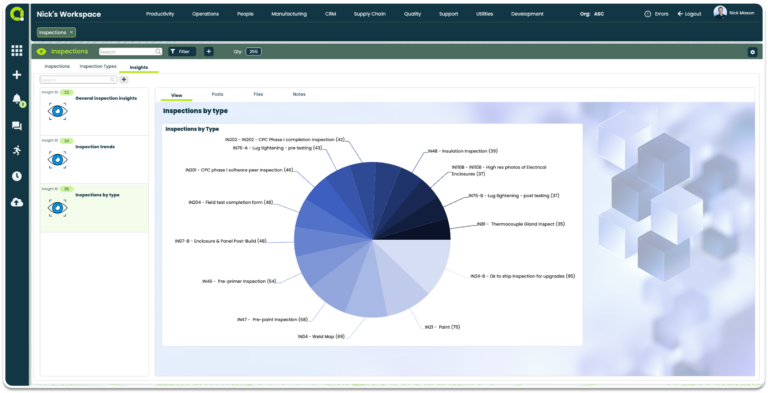This screenshot has width=768, height=393.
Task: Open the clock history icon
Action: point(17,176)
